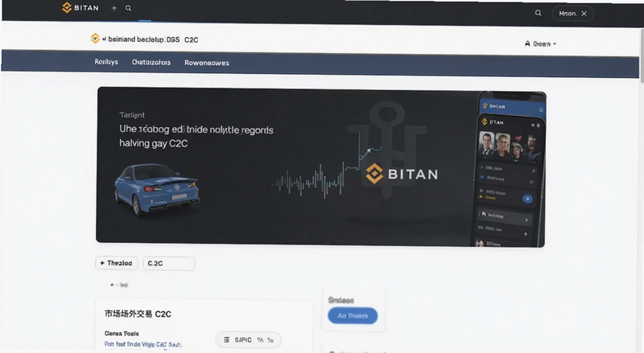Open search using the top-right magnifier icon
Viewport: 644px width, 353px height.
tap(538, 13)
